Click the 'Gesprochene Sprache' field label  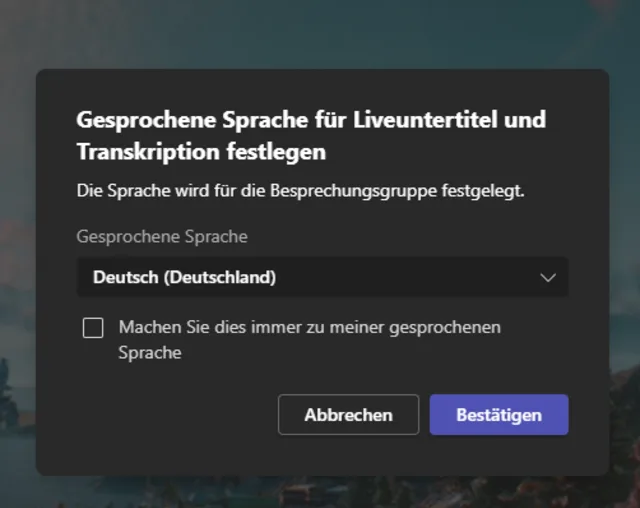tap(162, 237)
